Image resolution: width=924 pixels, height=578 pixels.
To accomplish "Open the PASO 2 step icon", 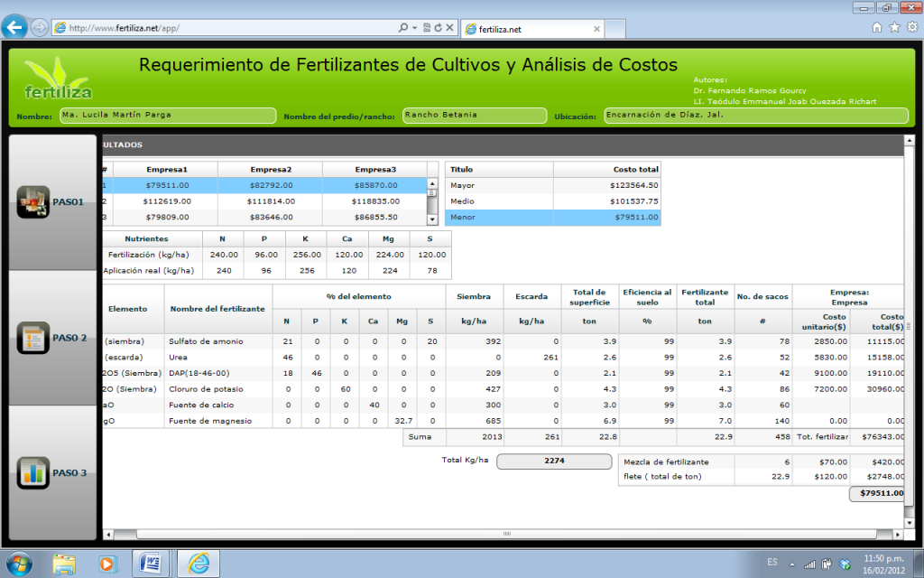I will point(33,338).
